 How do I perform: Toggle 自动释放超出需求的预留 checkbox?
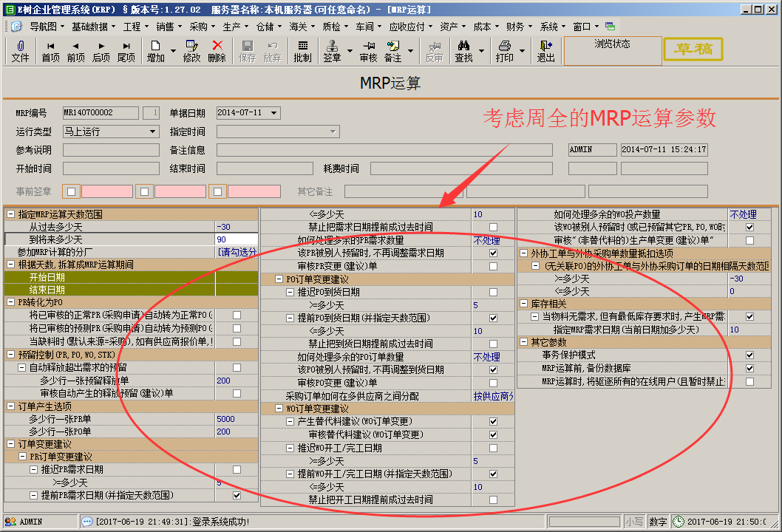(237, 367)
